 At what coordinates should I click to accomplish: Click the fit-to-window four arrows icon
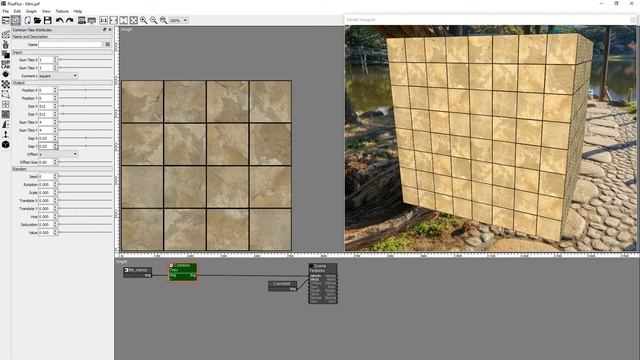tap(133, 20)
